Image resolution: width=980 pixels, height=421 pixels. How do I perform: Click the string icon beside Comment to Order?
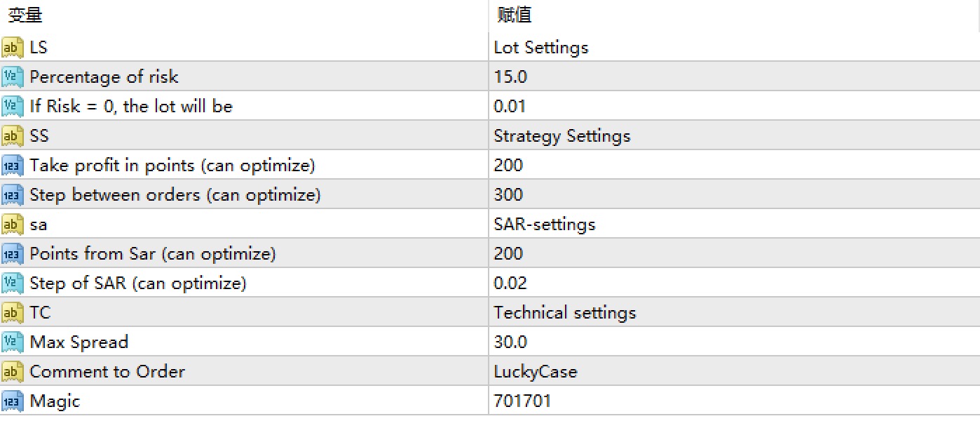(x=13, y=372)
